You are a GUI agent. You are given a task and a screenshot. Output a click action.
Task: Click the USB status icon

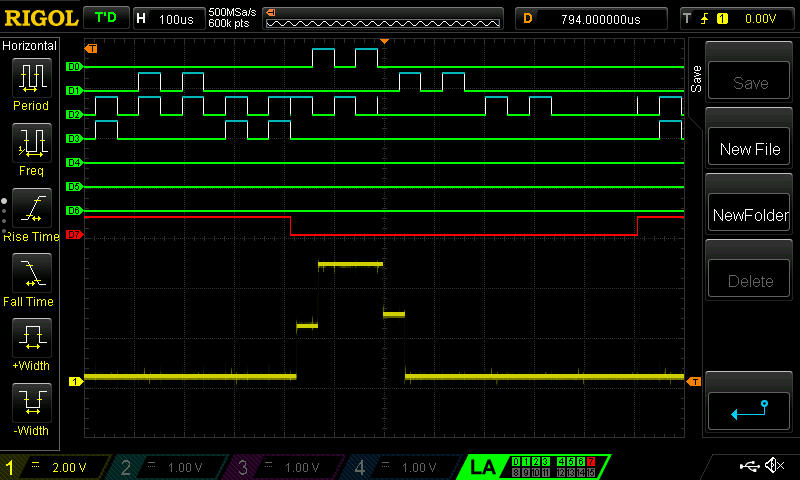coord(748,466)
